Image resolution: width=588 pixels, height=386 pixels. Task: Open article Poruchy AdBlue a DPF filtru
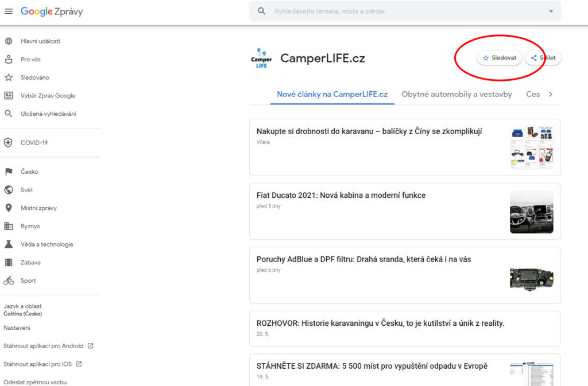pyautogui.click(x=363, y=259)
